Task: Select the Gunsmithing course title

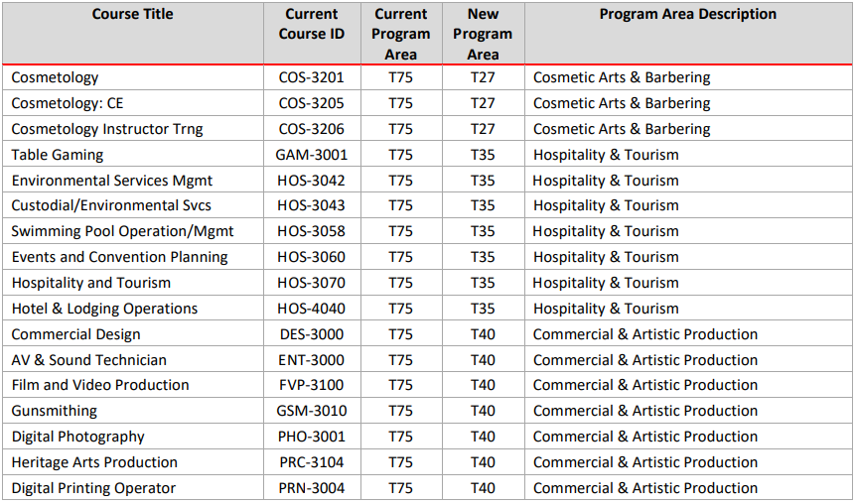Action: [55, 411]
